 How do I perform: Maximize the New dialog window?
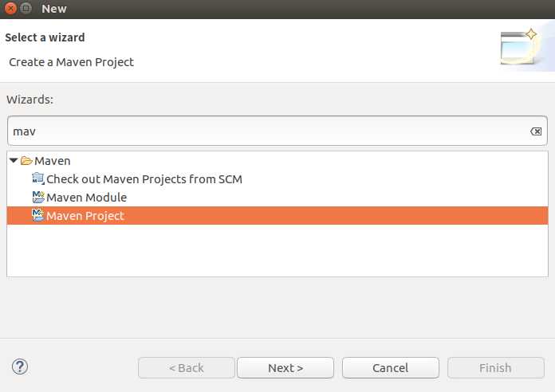(26, 9)
